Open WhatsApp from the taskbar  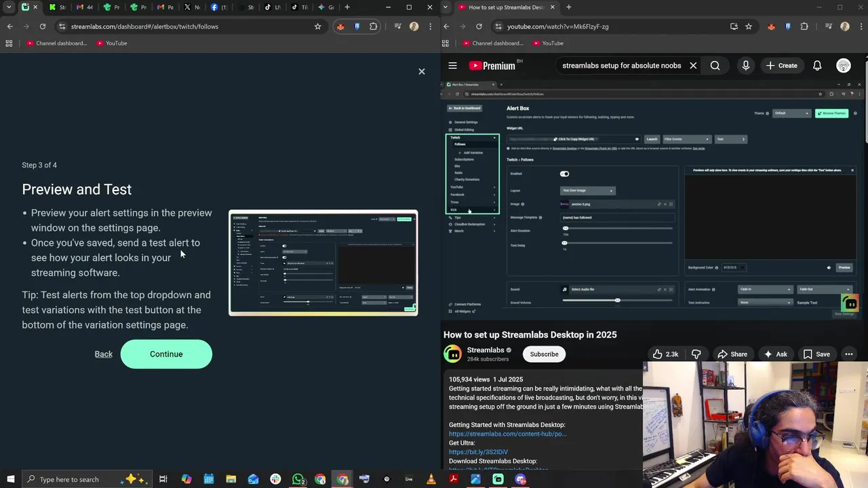point(298,479)
